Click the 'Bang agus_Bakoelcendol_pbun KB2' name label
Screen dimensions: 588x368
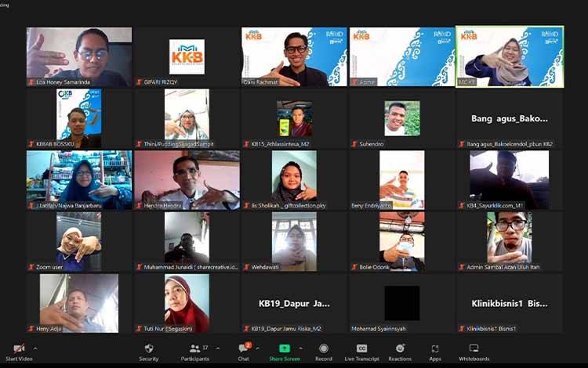(510, 144)
